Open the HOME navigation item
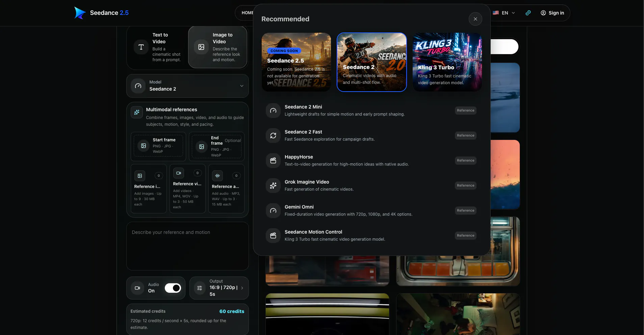Viewport: 644px width, 335px height. click(x=247, y=13)
